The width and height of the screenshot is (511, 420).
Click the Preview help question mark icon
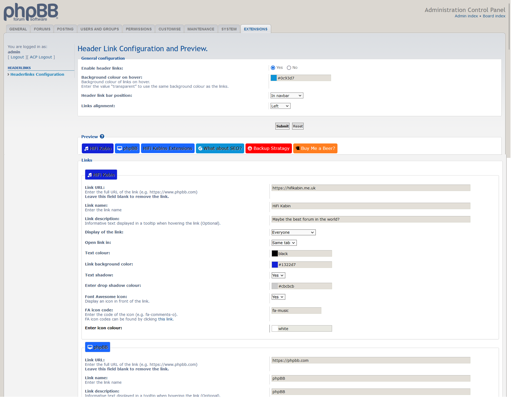(x=102, y=137)
